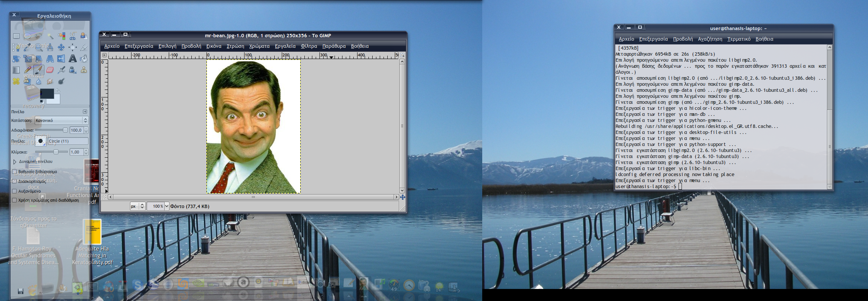868x301 pixels.
Task: Click the Circle (11) brush name field
Action: [x=68, y=141]
